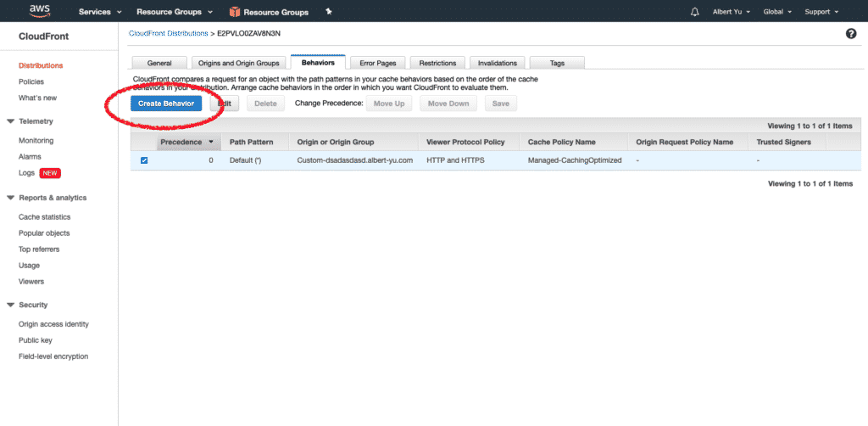Click the Save precedence button
This screenshot has height=426, width=868.
(x=500, y=104)
